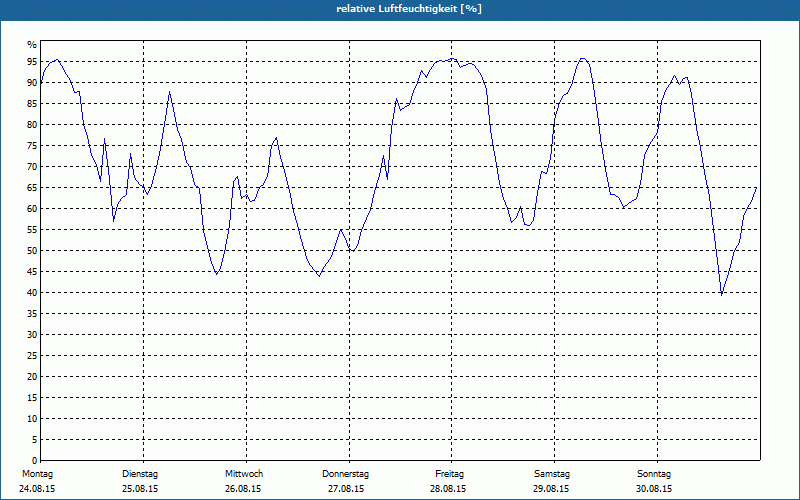Click the humidity peak on Dienstag near 88%
800x500 pixels.
[169, 92]
